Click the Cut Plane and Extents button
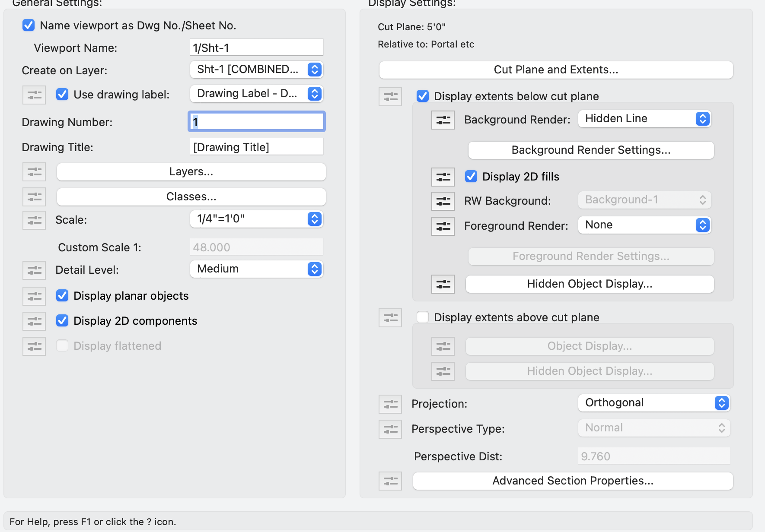The image size is (765, 532). coord(556,70)
